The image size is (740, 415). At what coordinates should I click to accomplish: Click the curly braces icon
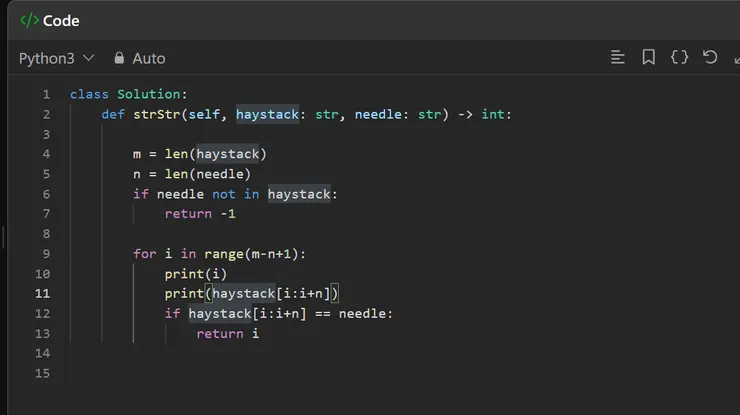click(679, 57)
